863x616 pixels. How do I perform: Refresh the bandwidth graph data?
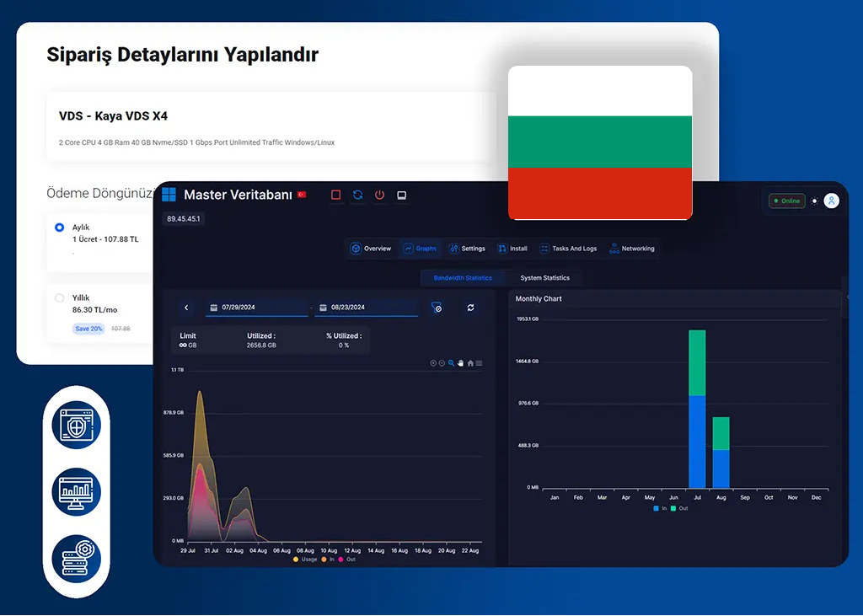tap(470, 308)
